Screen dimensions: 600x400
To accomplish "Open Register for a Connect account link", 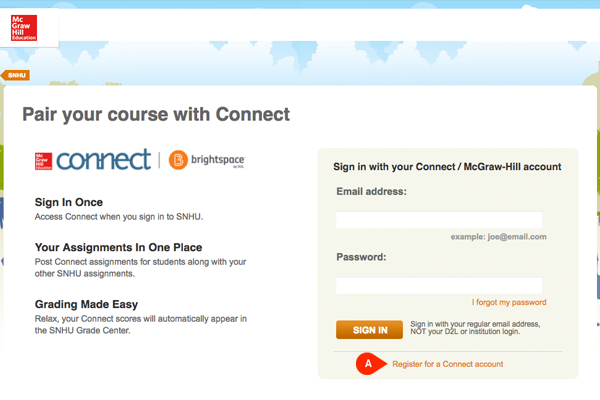I will click(448, 364).
